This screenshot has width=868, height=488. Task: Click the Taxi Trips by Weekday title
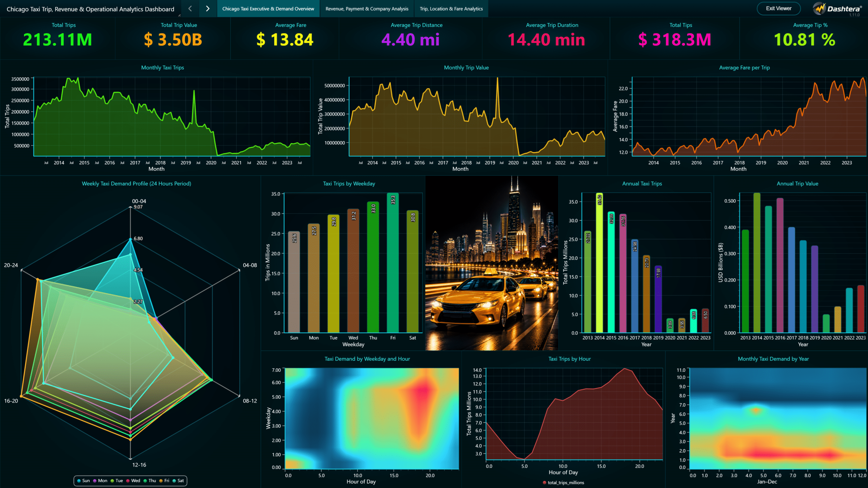click(x=349, y=184)
